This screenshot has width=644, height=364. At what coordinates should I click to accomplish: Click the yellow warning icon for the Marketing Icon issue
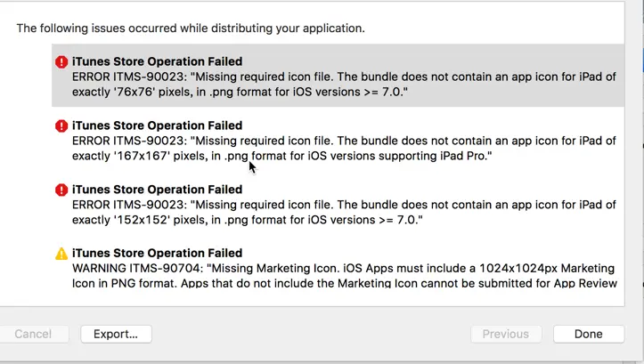coord(61,254)
